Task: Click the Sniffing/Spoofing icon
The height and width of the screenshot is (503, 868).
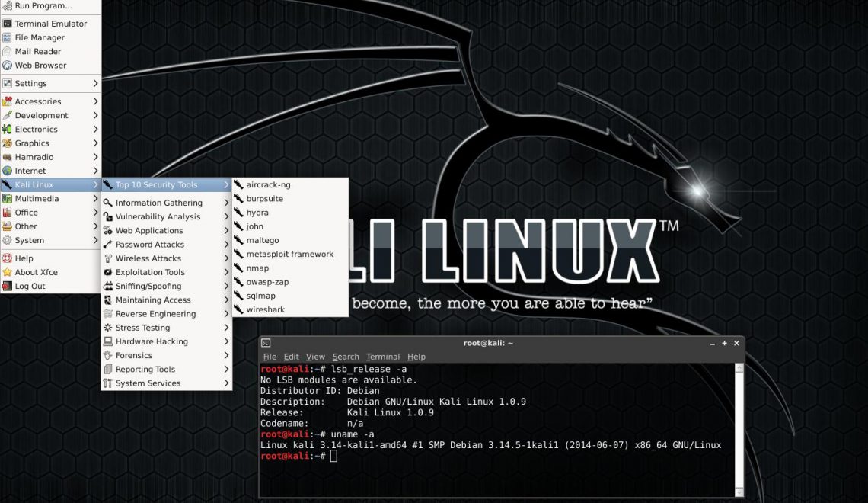Action: tap(108, 286)
